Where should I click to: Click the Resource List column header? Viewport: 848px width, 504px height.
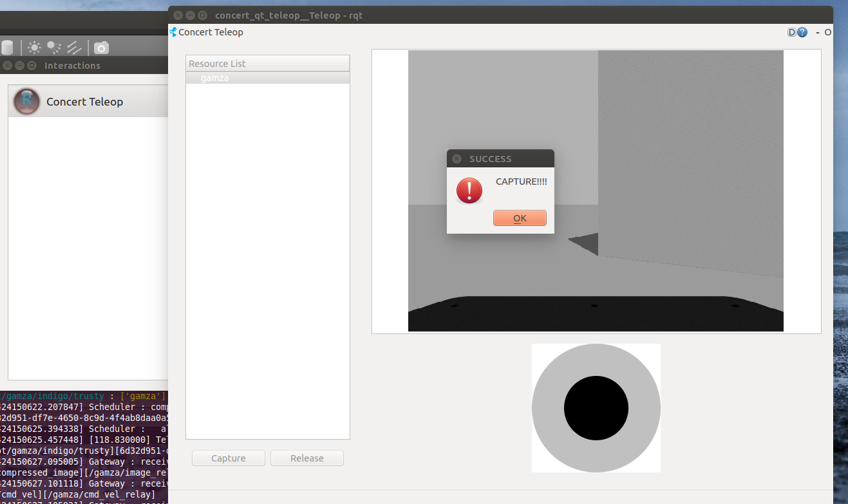click(x=267, y=64)
